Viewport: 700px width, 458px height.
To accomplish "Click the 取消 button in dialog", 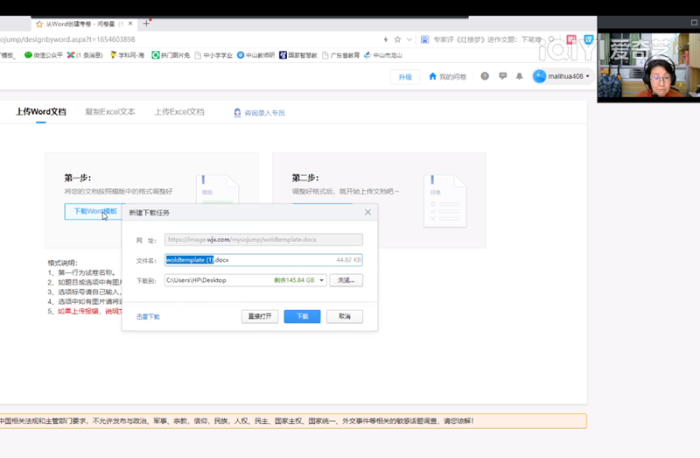I will 344,316.
